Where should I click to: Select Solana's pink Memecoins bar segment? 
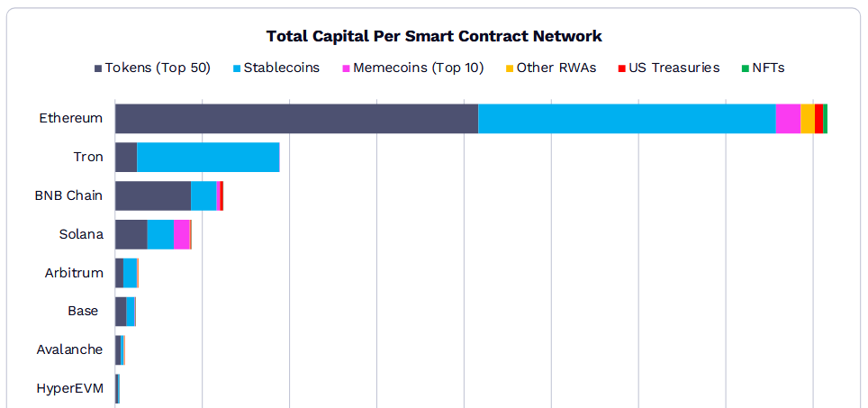182,234
